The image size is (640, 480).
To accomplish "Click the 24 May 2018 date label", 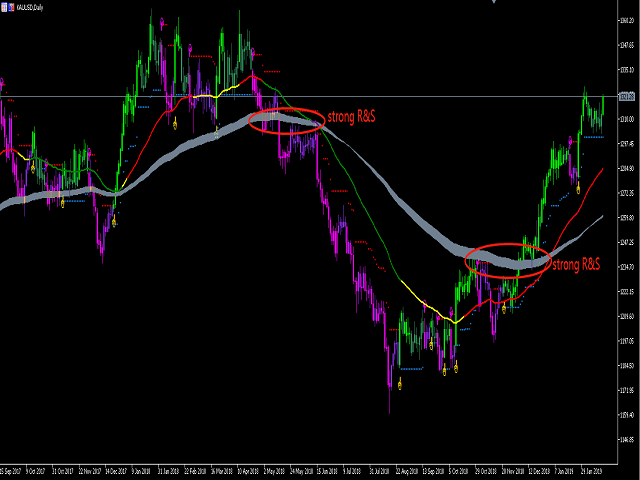I will tap(301, 471).
